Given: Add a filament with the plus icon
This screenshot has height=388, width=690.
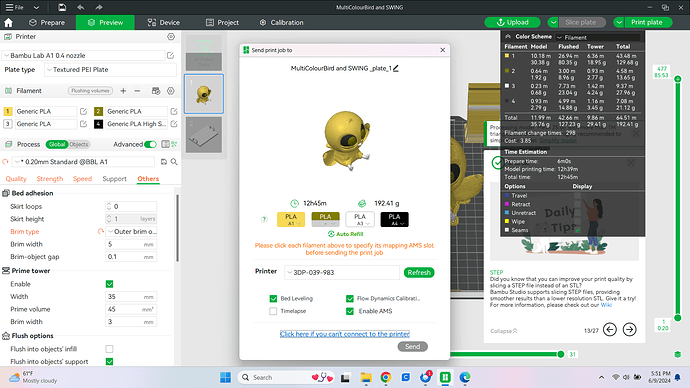Looking at the screenshot, I should coord(123,91).
